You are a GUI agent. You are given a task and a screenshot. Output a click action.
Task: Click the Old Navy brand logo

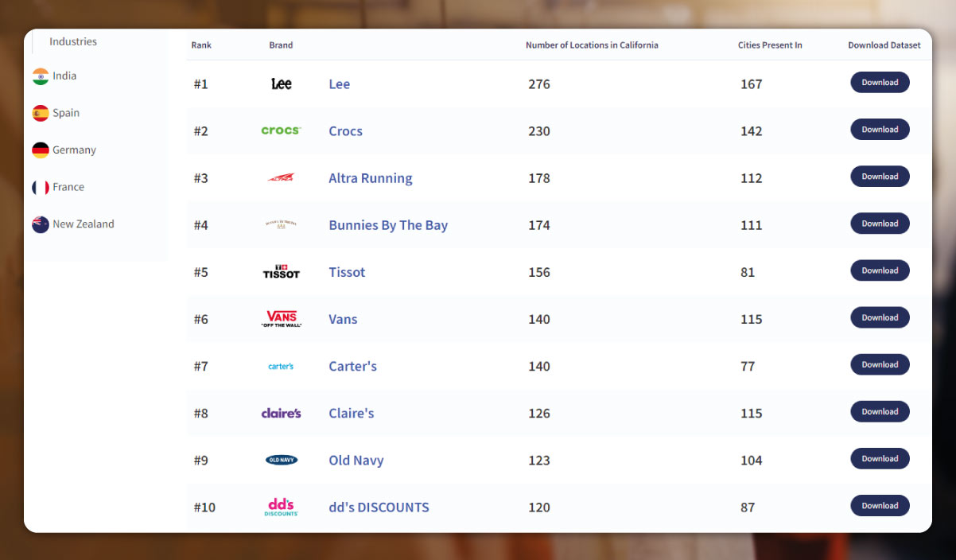click(282, 460)
